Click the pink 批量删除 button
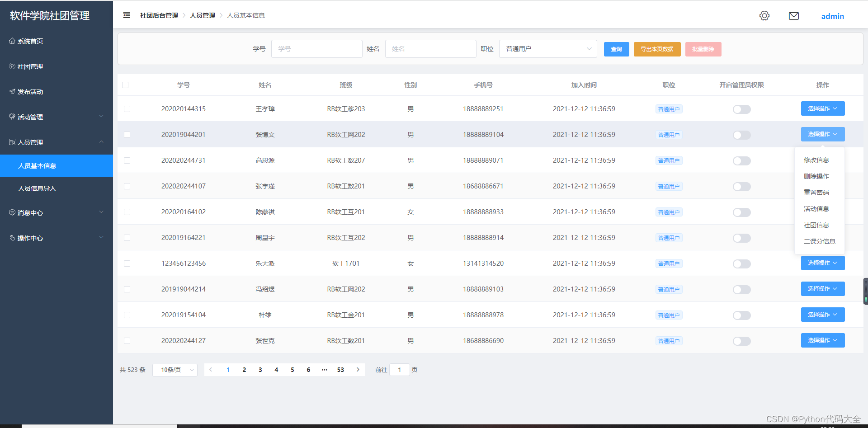 [x=703, y=49]
